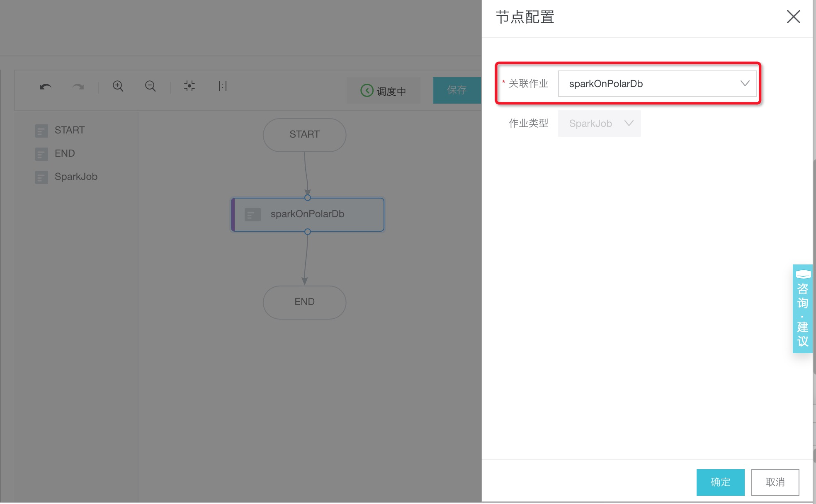Select the START item in left sidebar
The width and height of the screenshot is (816, 504).
point(69,130)
